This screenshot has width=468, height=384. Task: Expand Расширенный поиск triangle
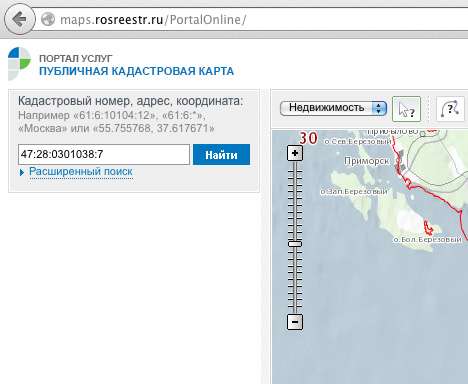22,172
